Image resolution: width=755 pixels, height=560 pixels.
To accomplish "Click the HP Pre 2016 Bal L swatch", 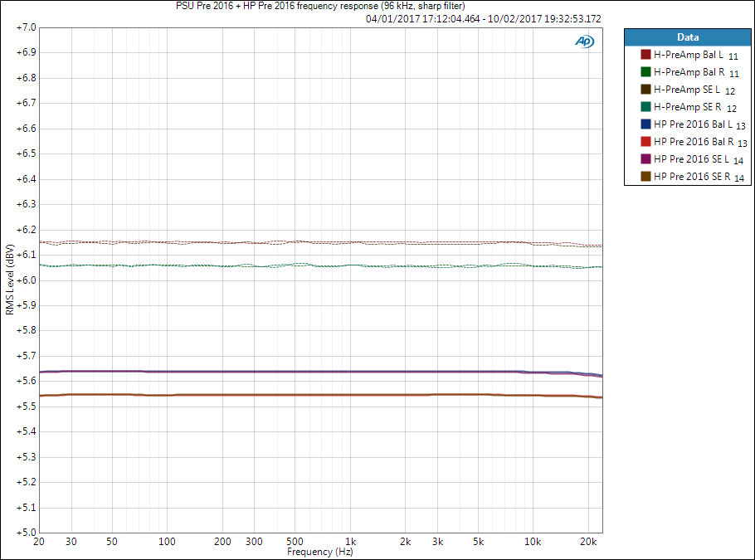I will 645,124.
